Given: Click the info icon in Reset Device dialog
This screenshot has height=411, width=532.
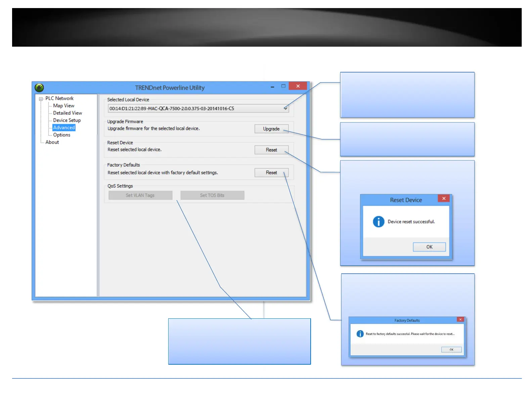Looking at the screenshot, I should click(379, 222).
